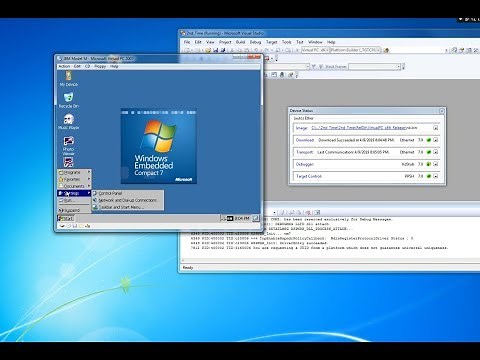Open the Test menu in Visual Studio
Screen dimensions: 480x360
click(x=300, y=42)
